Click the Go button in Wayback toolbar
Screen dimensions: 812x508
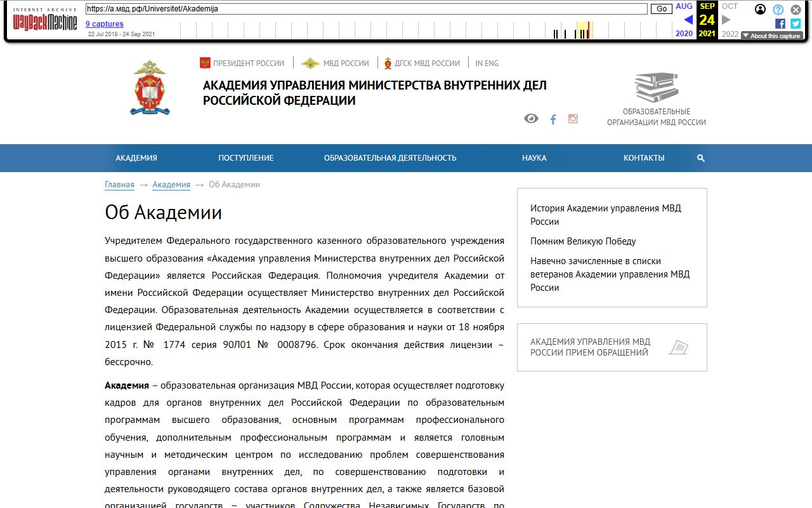(x=662, y=9)
